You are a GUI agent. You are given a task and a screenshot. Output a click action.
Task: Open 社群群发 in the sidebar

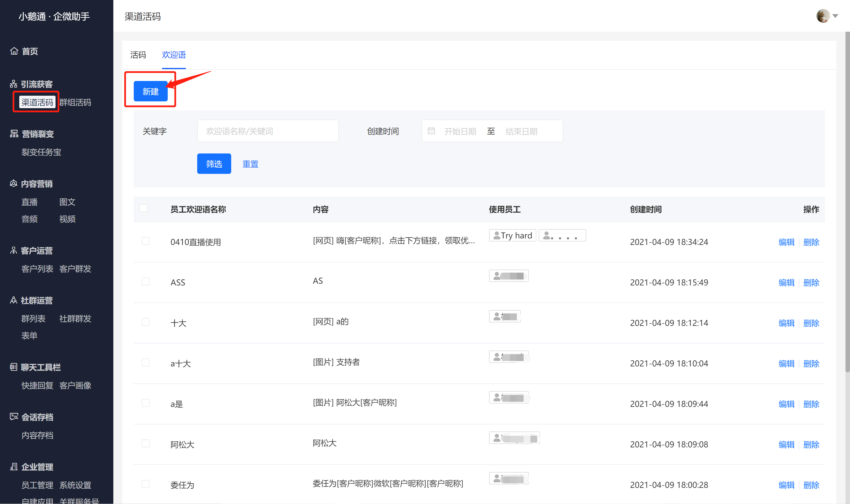75,319
